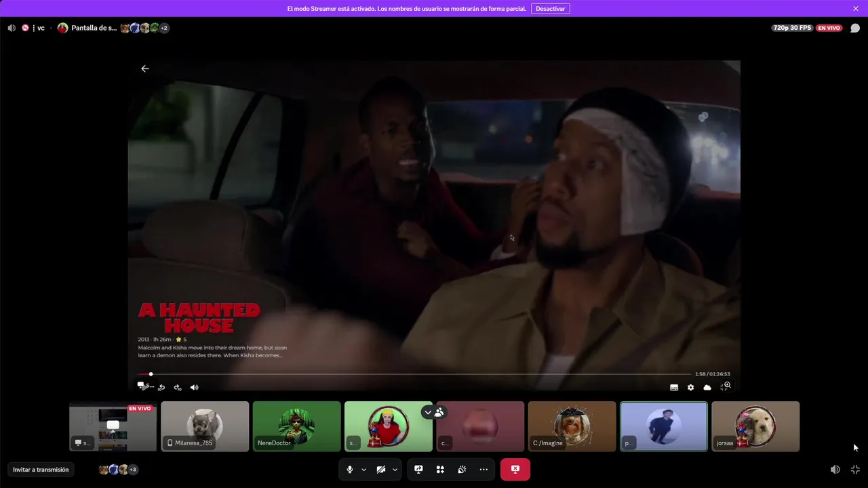Click the +2 viewers badge at top
Screen dimensions: 868x488
[164, 28]
